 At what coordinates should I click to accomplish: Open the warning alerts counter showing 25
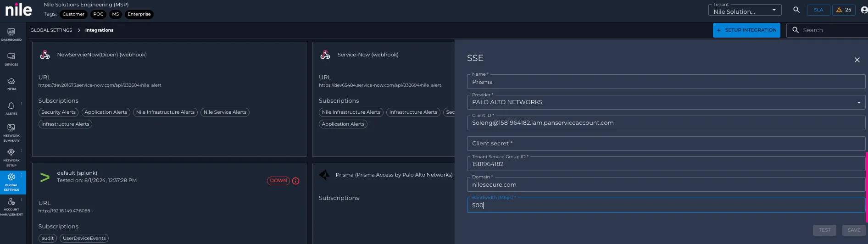click(844, 10)
